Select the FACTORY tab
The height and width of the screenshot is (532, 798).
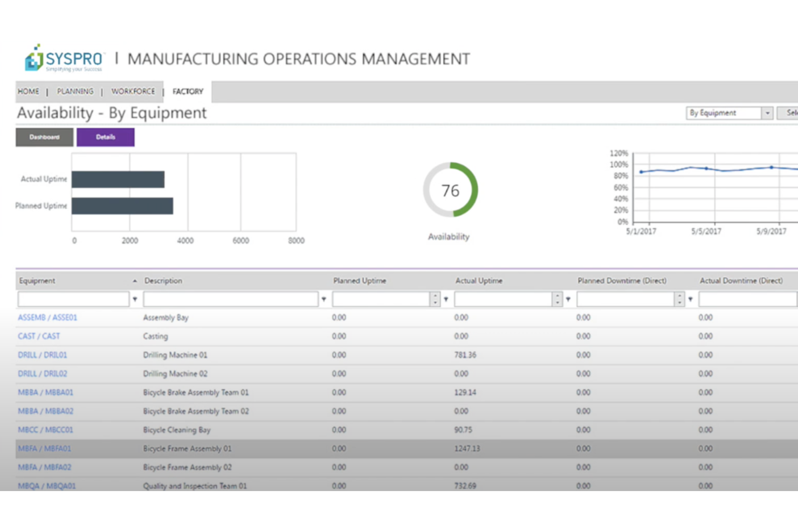click(x=188, y=92)
